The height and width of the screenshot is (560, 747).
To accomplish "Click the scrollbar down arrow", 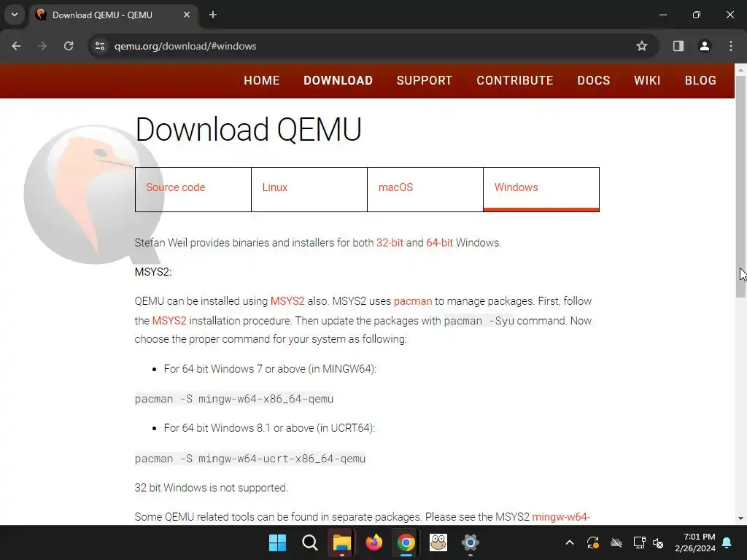I will click(x=740, y=518).
